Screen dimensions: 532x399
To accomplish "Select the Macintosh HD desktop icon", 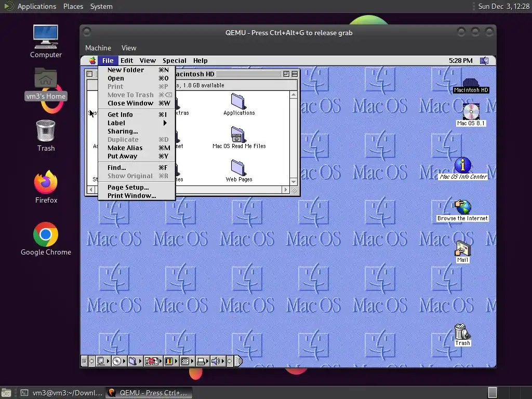I will click(471, 86).
